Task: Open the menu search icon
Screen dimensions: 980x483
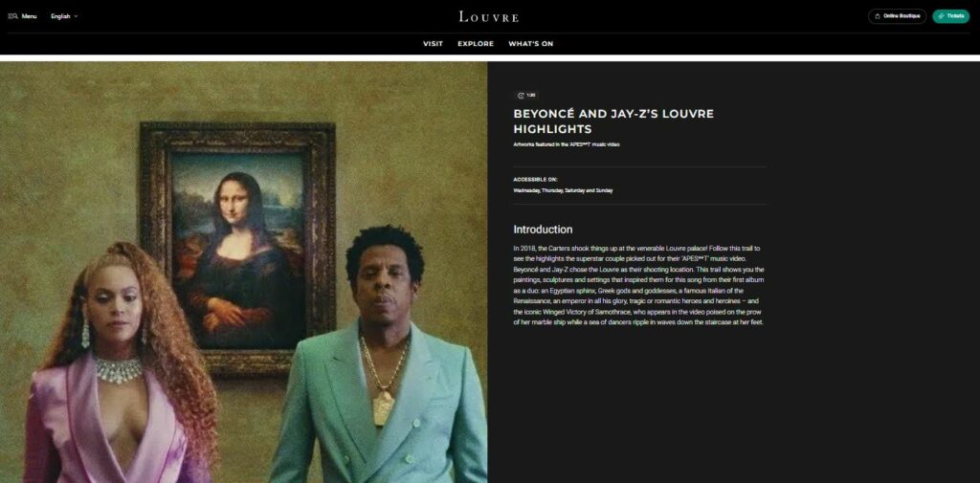Action: [x=12, y=16]
